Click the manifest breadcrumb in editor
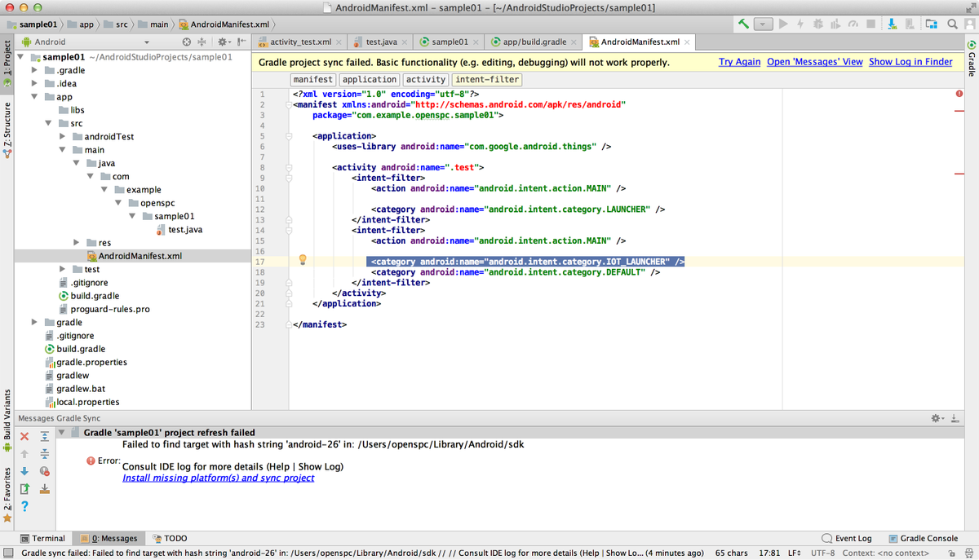Image resolution: width=979 pixels, height=560 pixels. [313, 79]
